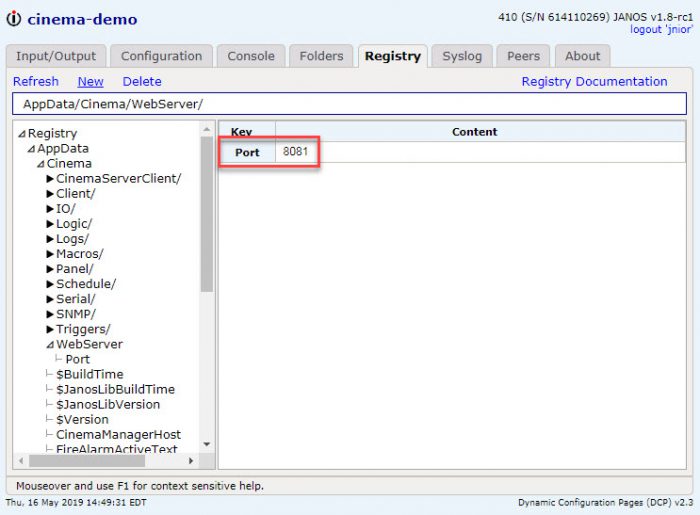700x515 pixels.
Task: Click the registry path input field
Action: click(350, 104)
